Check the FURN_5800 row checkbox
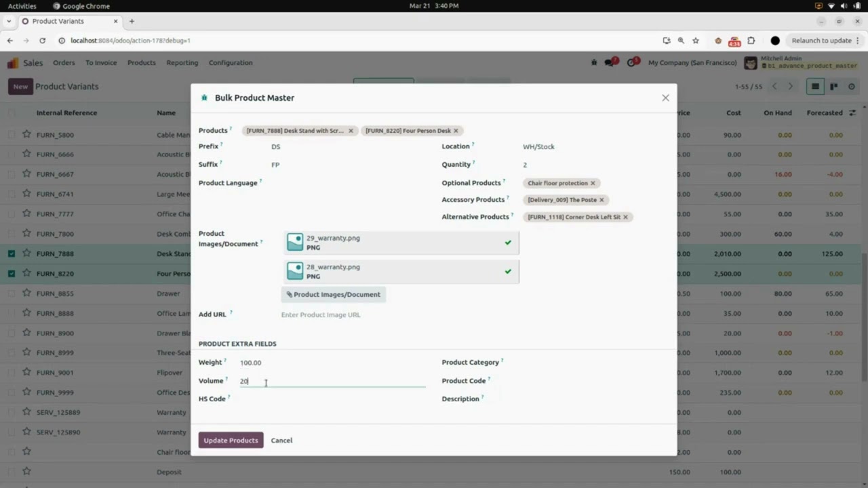The image size is (868, 488). point(12,135)
